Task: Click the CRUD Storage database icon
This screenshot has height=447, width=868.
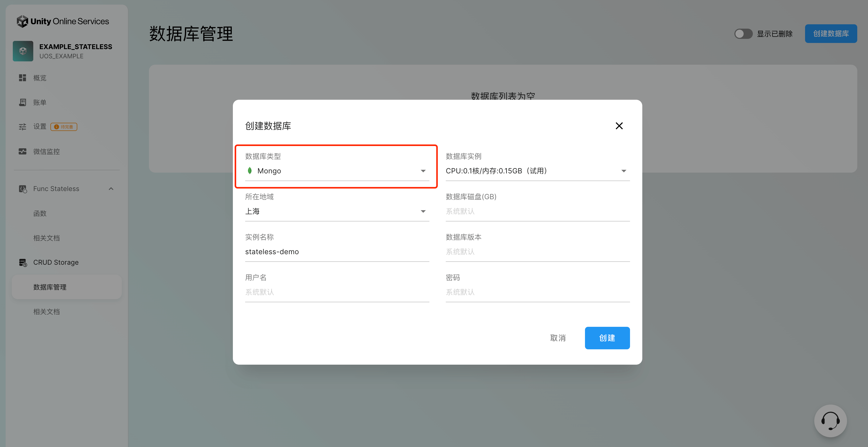Action: [x=23, y=262]
